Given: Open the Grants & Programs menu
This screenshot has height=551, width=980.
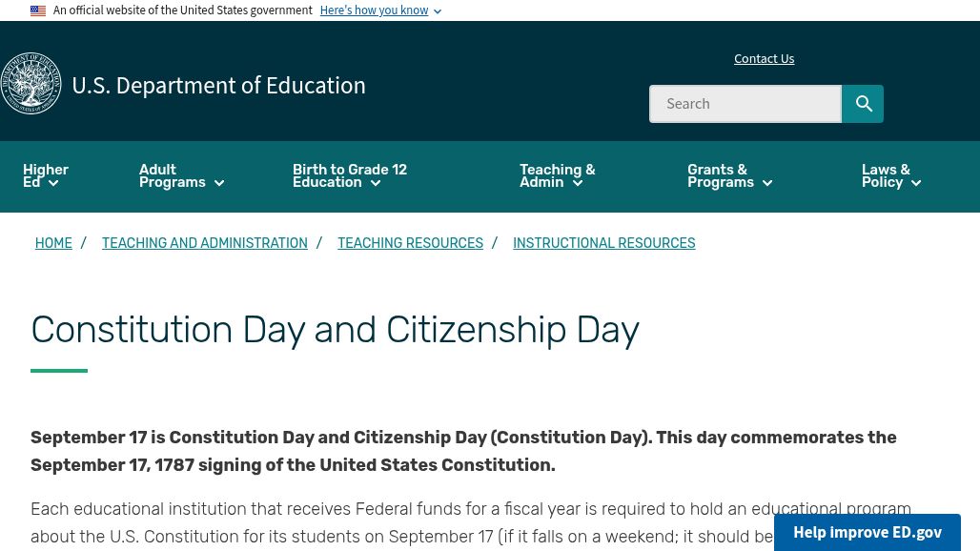Looking at the screenshot, I should [x=720, y=175].
